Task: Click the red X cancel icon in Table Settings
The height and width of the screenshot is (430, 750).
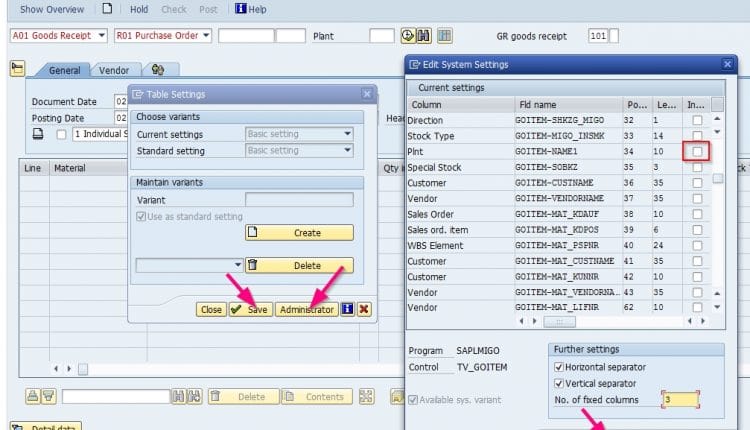Action: tap(364, 309)
